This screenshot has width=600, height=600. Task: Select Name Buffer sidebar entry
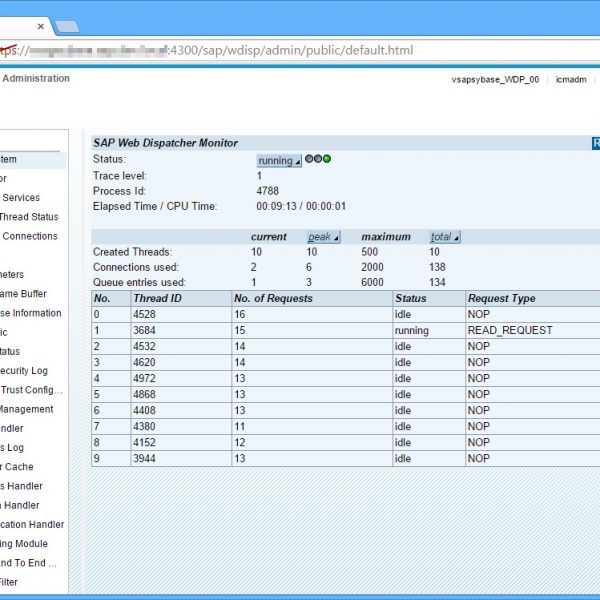click(x=23, y=294)
